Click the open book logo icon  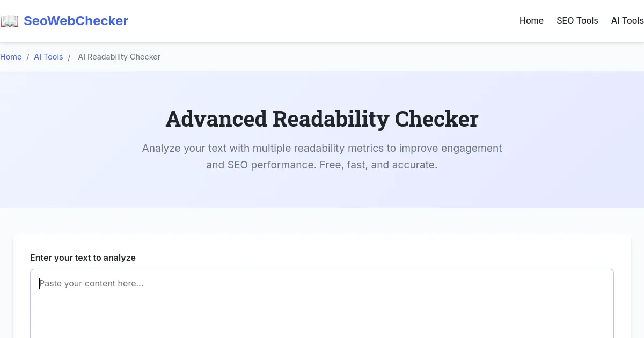pos(9,21)
